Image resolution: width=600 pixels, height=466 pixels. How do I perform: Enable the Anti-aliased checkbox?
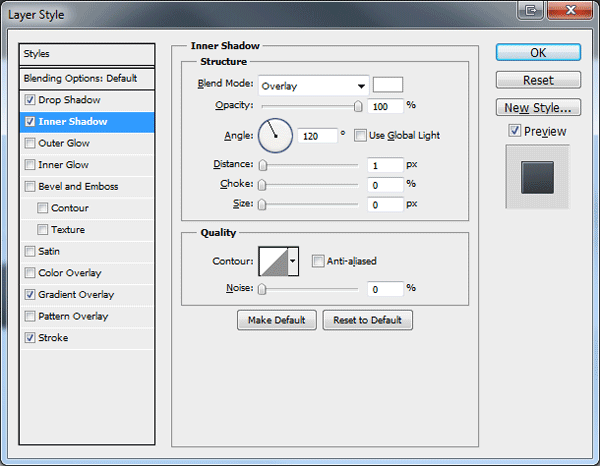click(x=318, y=261)
